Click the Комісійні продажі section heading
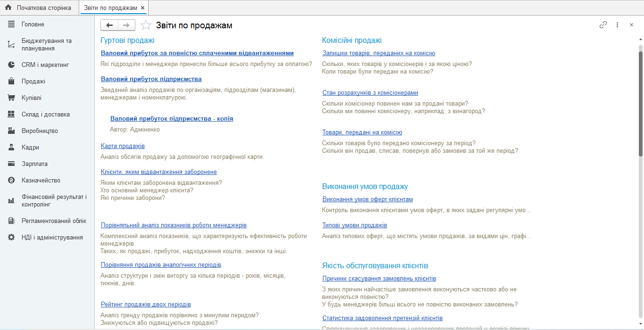Viewport: 644px width, 330px height. pos(352,41)
